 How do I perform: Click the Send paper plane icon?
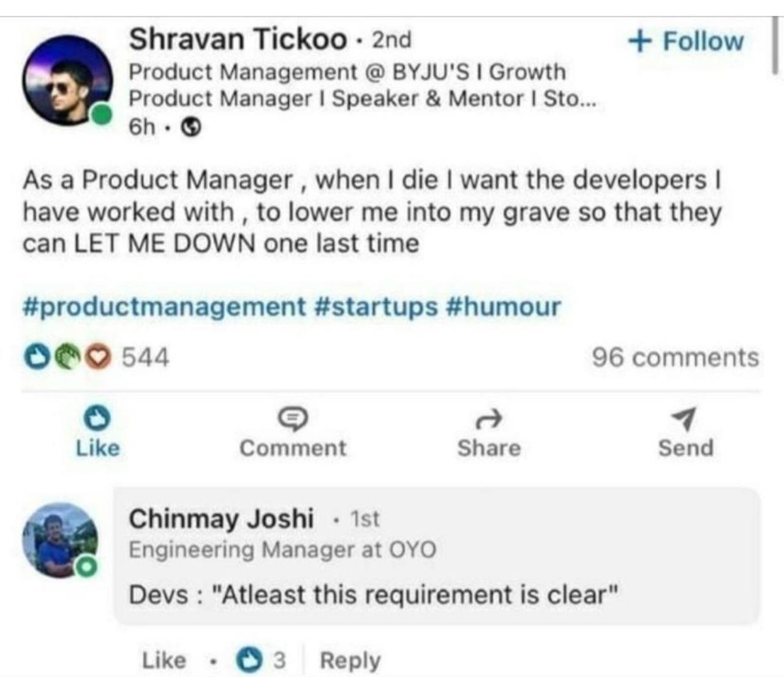point(685,418)
